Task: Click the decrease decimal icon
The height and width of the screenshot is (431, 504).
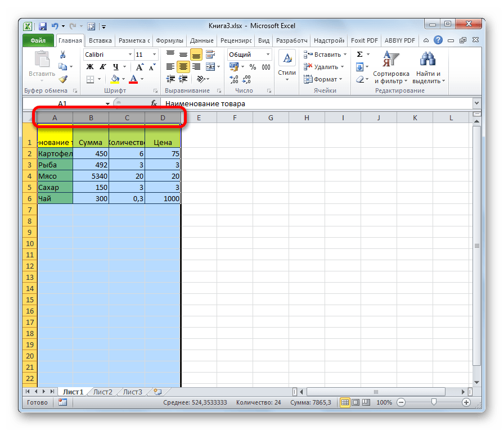Action: tap(246, 79)
